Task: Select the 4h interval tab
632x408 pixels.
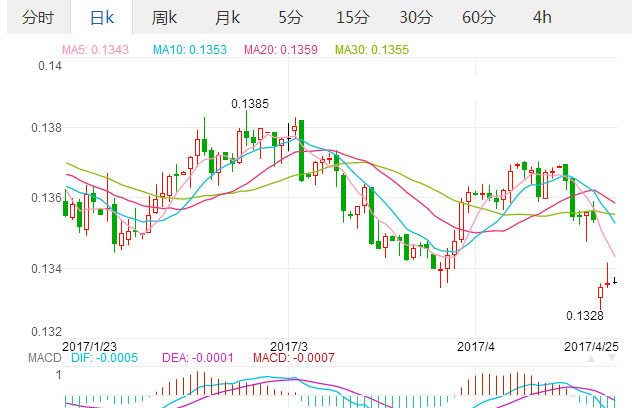Action: (x=542, y=17)
